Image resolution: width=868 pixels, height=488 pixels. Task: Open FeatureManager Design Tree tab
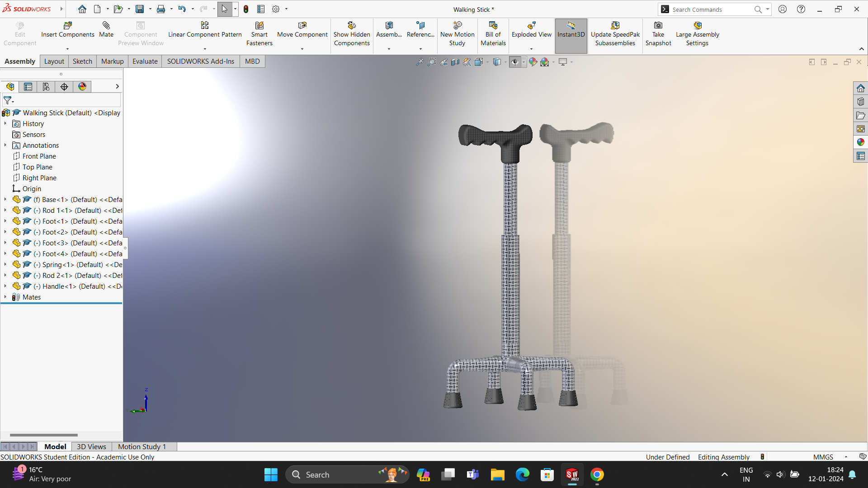click(x=10, y=87)
